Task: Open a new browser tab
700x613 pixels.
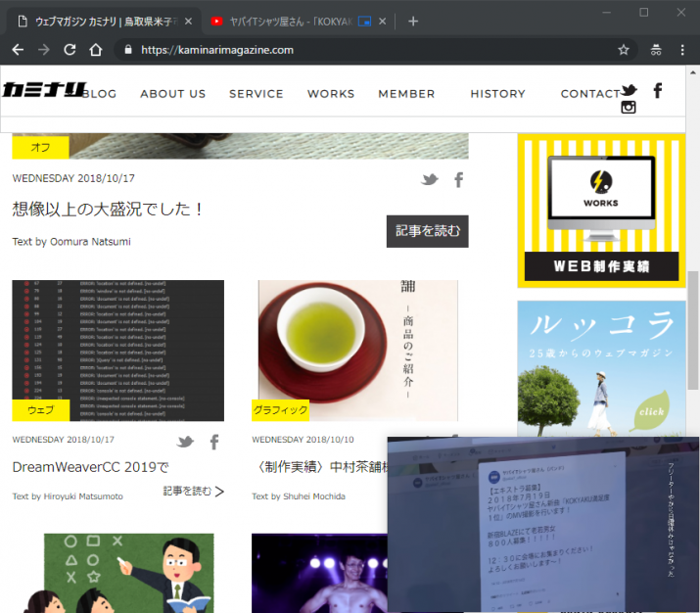Action: click(413, 21)
